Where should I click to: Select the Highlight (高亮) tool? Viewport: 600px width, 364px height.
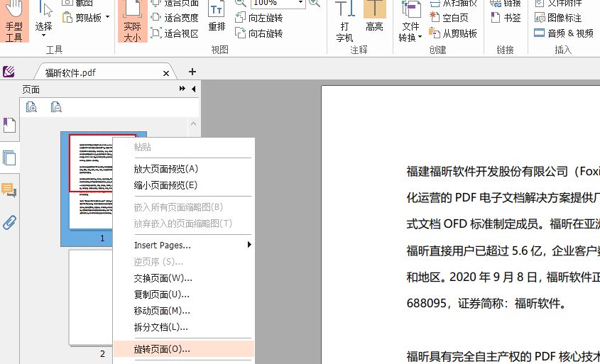point(374,17)
